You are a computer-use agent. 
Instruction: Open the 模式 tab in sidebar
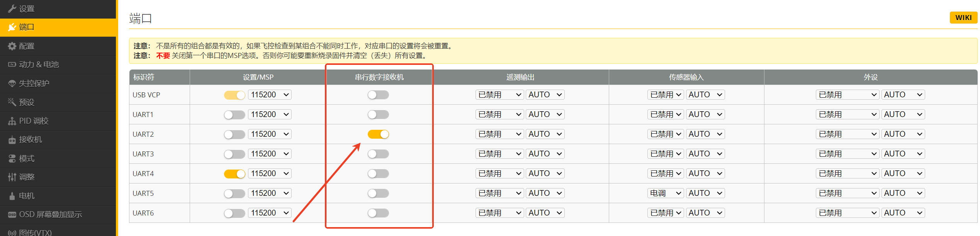pos(27,159)
